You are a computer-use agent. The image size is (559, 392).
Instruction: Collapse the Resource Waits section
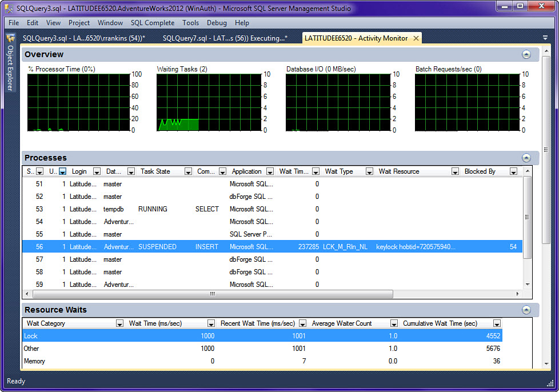point(526,310)
